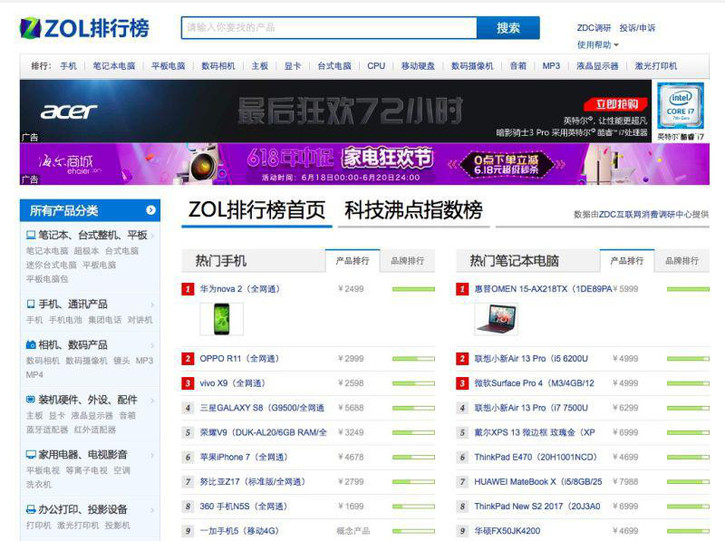Open 投影机 subcategory in sidebar

click(117, 526)
